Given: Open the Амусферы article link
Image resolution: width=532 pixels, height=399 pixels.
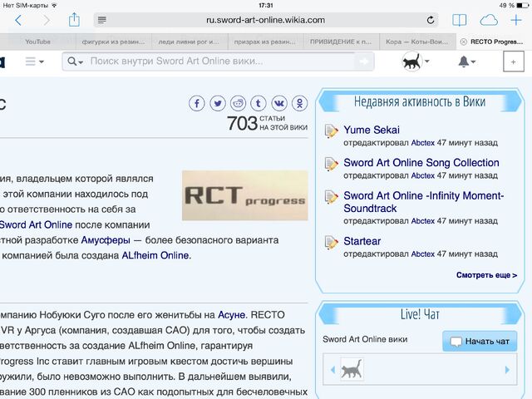Looking at the screenshot, I should (106, 240).
